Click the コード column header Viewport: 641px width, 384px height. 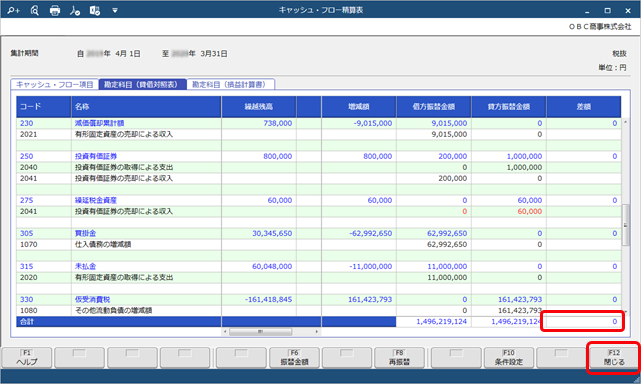point(44,107)
